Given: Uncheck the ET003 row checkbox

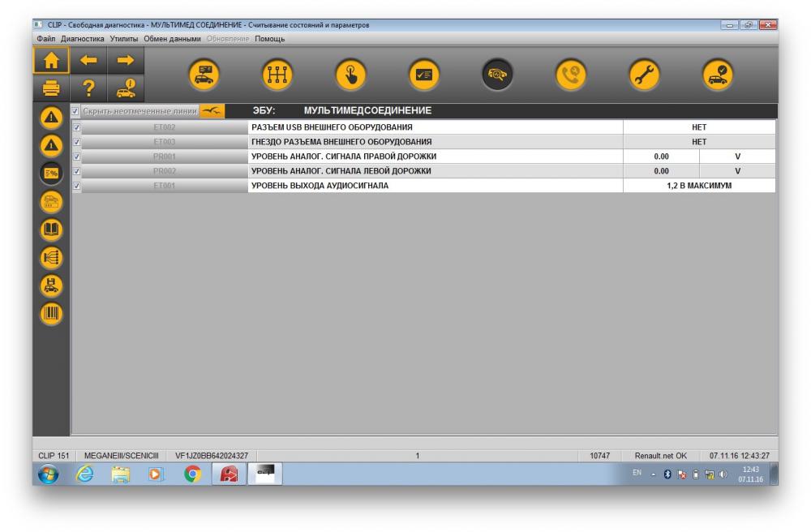Looking at the screenshot, I should coord(76,142).
